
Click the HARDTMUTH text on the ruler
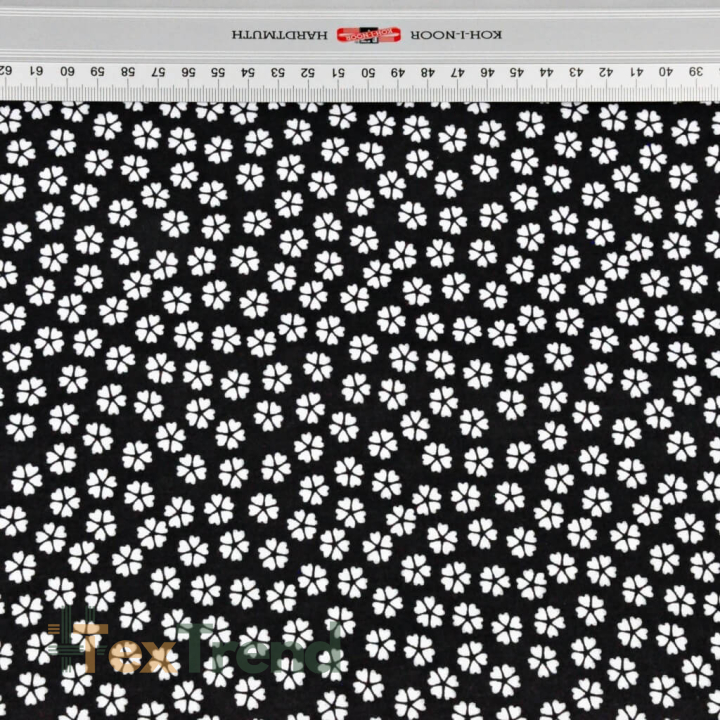(x=279, y=35)
